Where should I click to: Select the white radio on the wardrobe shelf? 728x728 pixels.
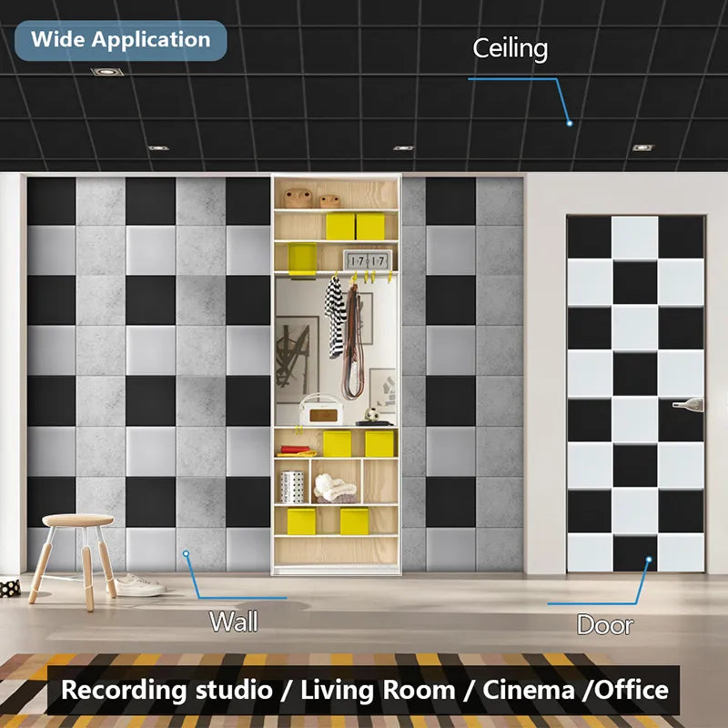pyautogui.click(x=322, y=409)
